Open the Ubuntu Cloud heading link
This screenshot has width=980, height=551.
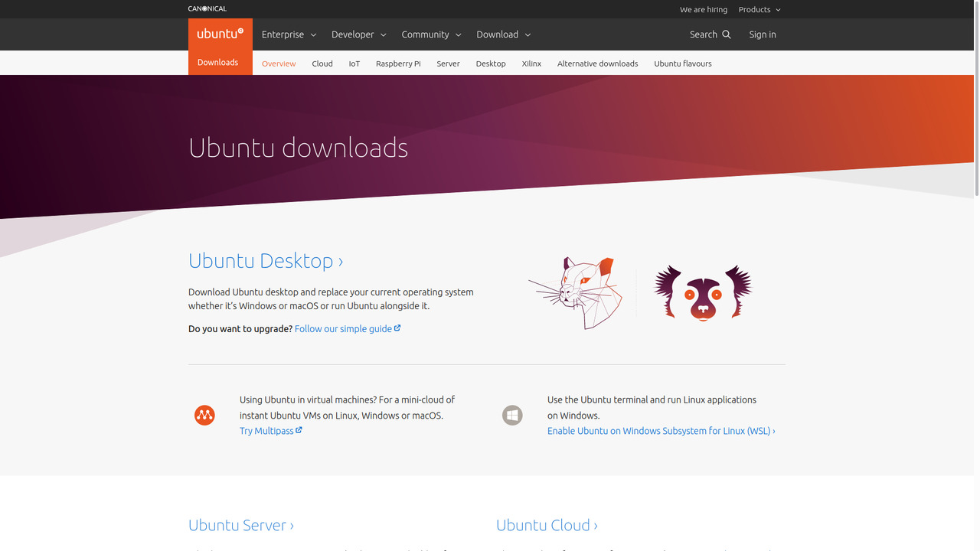click(x=547, y=525)
